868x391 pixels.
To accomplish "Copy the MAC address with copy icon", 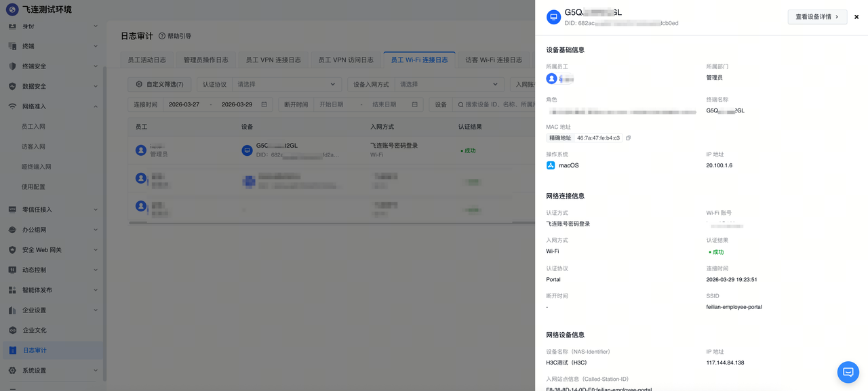I will [x=628, y=138].
